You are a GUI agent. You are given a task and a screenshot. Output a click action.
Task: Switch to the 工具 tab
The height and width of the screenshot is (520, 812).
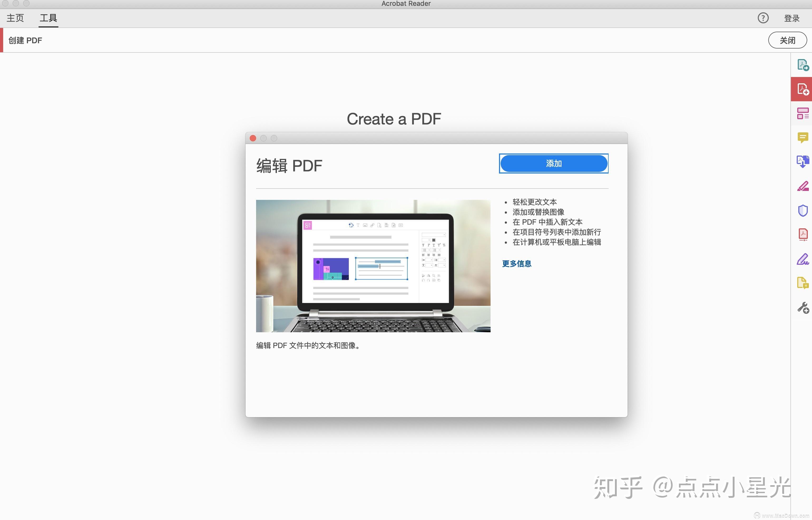[48, 18]
